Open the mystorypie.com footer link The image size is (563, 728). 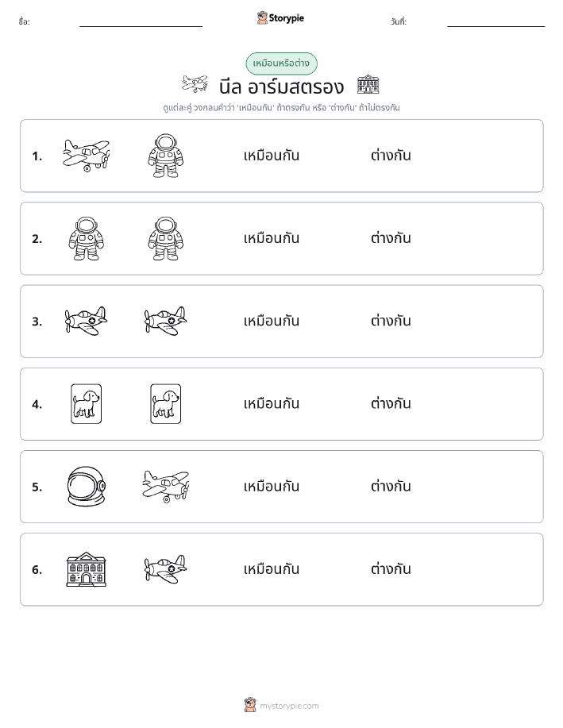point(289,706)
